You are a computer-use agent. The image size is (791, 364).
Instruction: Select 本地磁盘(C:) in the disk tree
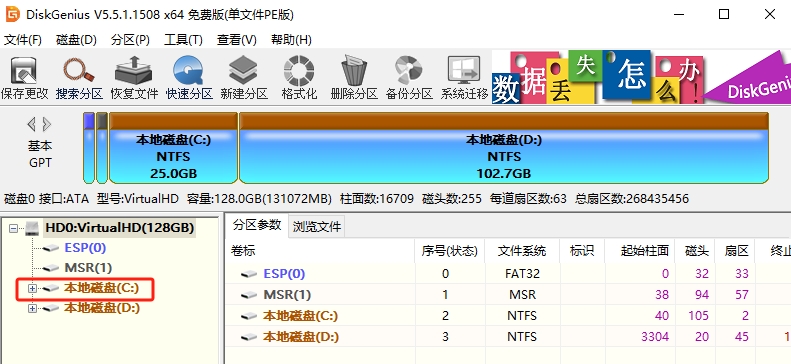101,288
